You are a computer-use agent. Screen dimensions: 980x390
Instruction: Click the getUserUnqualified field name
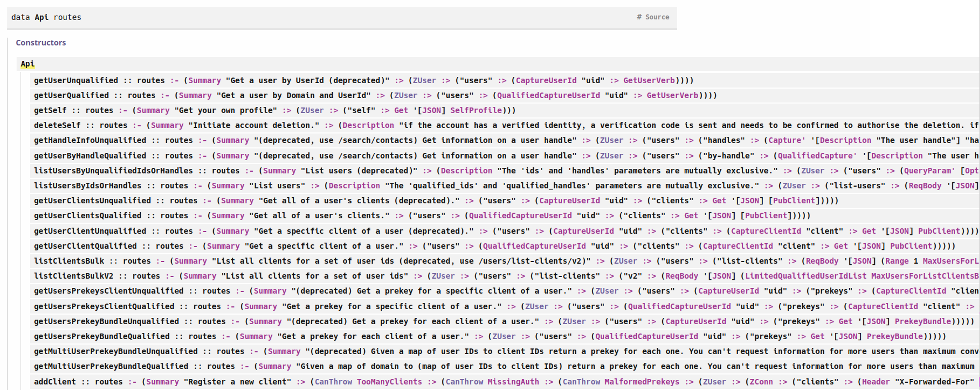[76, 80]
